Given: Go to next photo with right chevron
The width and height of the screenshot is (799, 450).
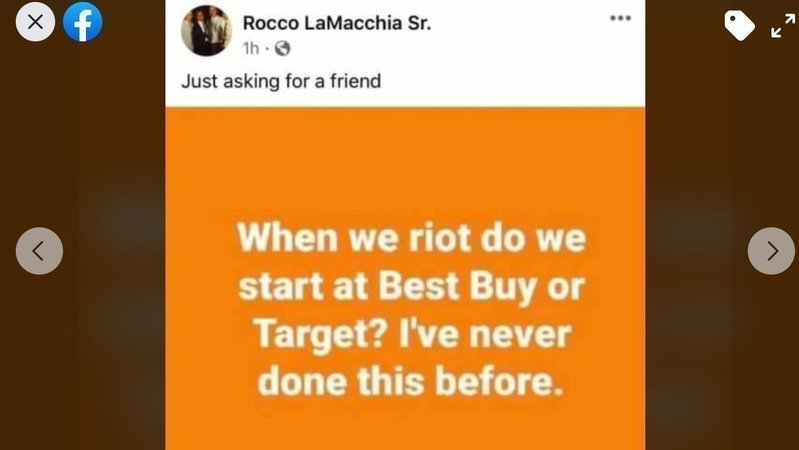Looking at the screenshot, I should 771,251.
